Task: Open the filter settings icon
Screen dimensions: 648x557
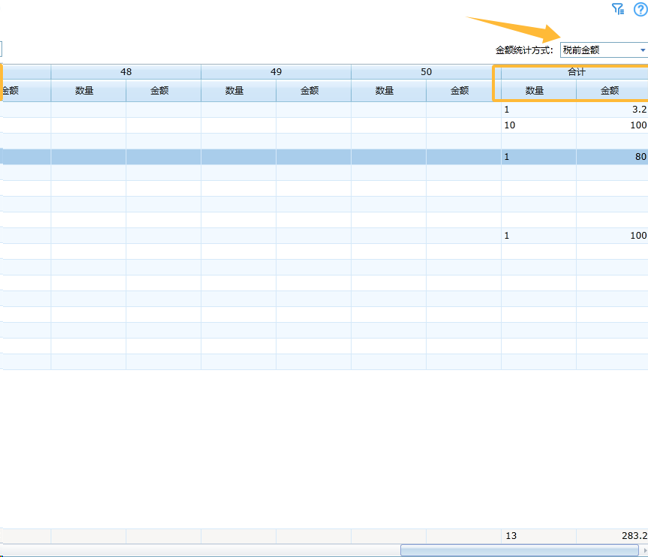Action: (x=618, y=9)
